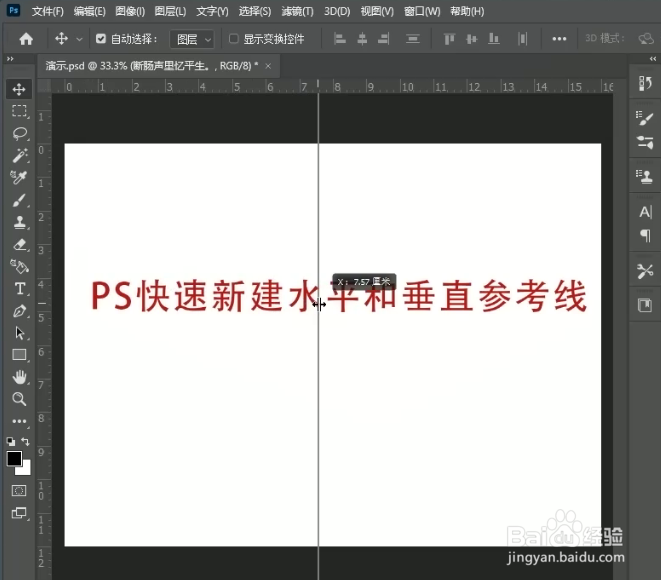Screen dimensions: 661x580
Task: Select the Magic Wand tool
Action: coord(19,156)
